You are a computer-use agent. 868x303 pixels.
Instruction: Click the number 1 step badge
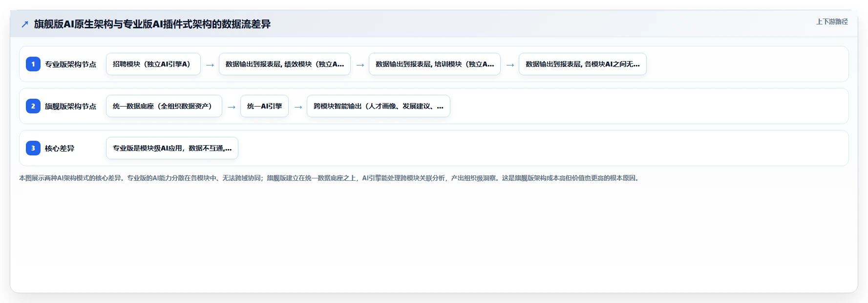click(x=33, y=64)
